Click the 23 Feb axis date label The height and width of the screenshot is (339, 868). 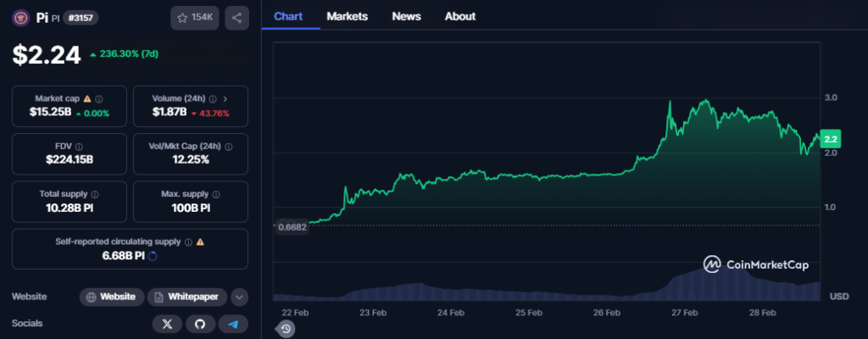click(x=373, y=313)
